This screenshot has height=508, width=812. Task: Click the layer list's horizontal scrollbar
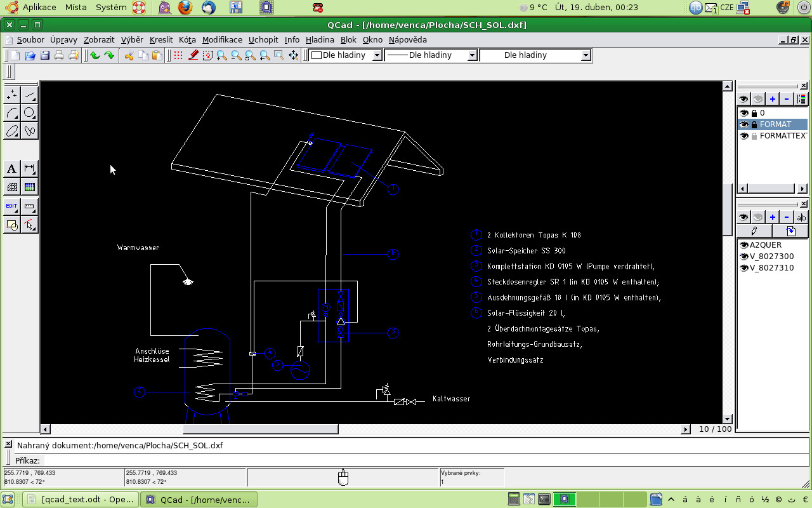772,189
